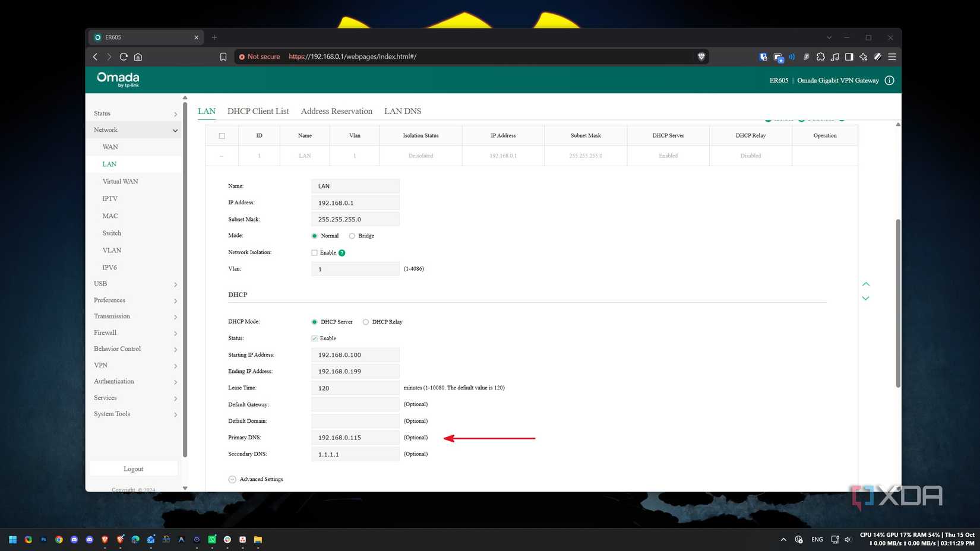Go to the browser home page icon
The image size is (980, 551).
point(138,56)
